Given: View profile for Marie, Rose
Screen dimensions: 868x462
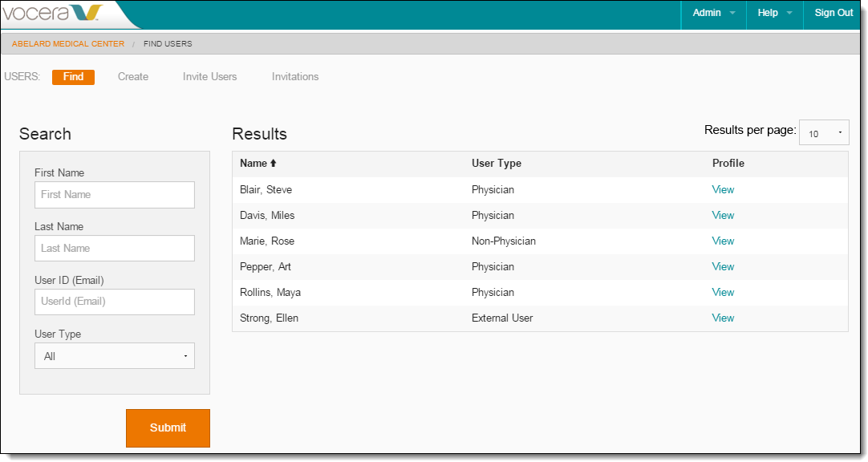Looking at the screenshot, I should [723, 241].
